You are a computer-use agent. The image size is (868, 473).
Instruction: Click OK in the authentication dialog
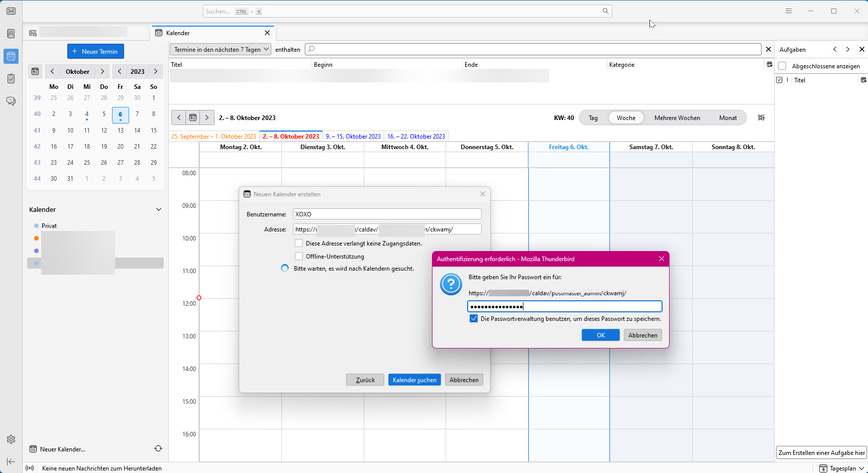600,335
